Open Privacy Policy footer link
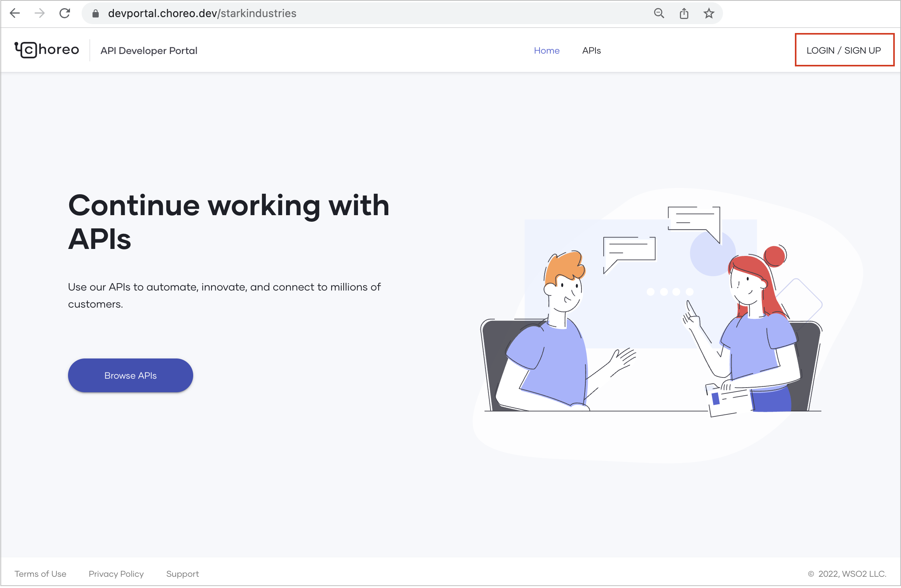This screenshot has width=901, height=588. tap(116, 574)
